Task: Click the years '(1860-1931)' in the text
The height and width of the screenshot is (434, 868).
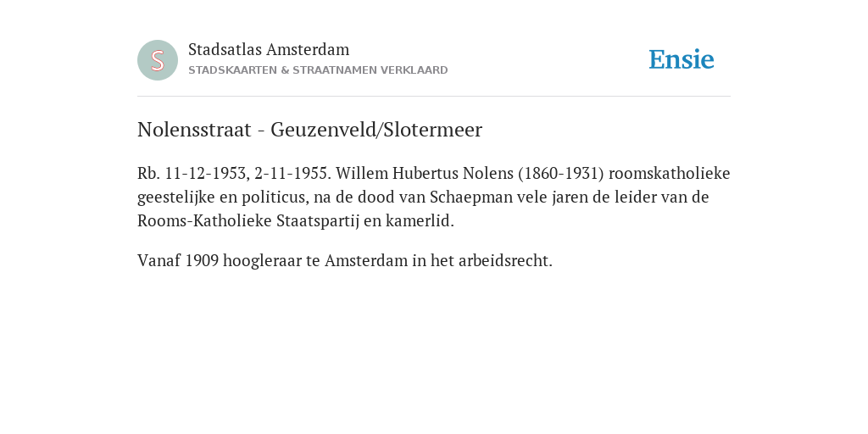Action: pyautogui.click(x=561, y=173)
